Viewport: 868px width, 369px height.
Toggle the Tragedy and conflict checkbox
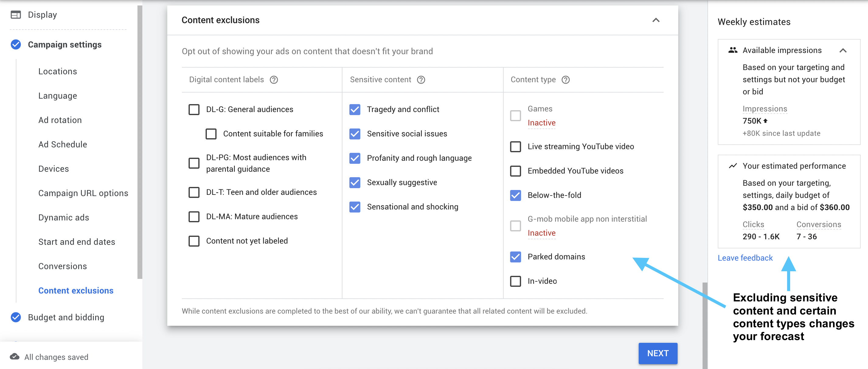(x=354, y=109)
